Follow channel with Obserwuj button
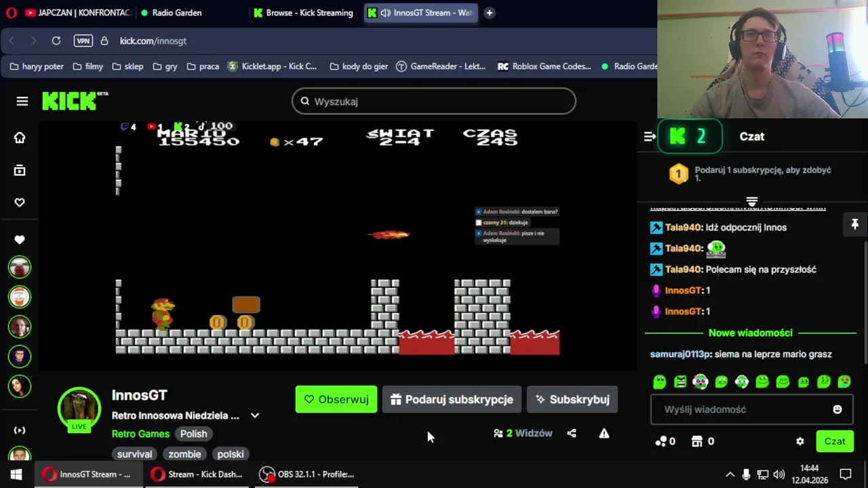The height and width of the screenshot is (488, 868). (336, 399)
